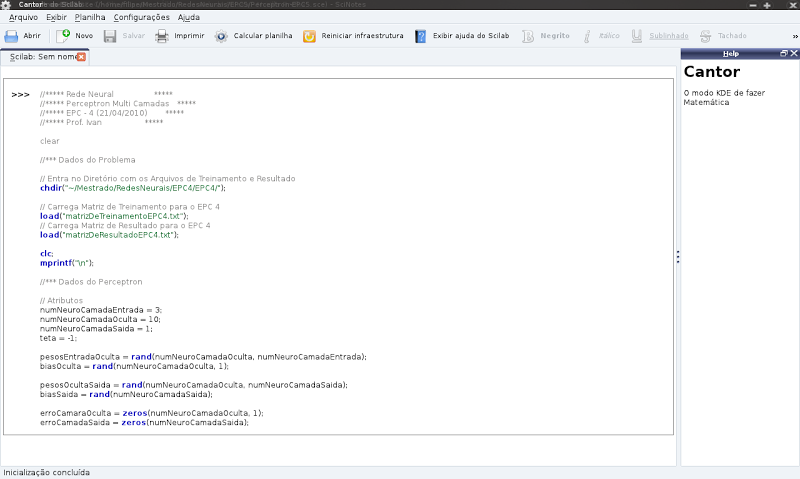
Task: Click Reiniciar infraestrutura icon
Action: [x=309, y=36]
